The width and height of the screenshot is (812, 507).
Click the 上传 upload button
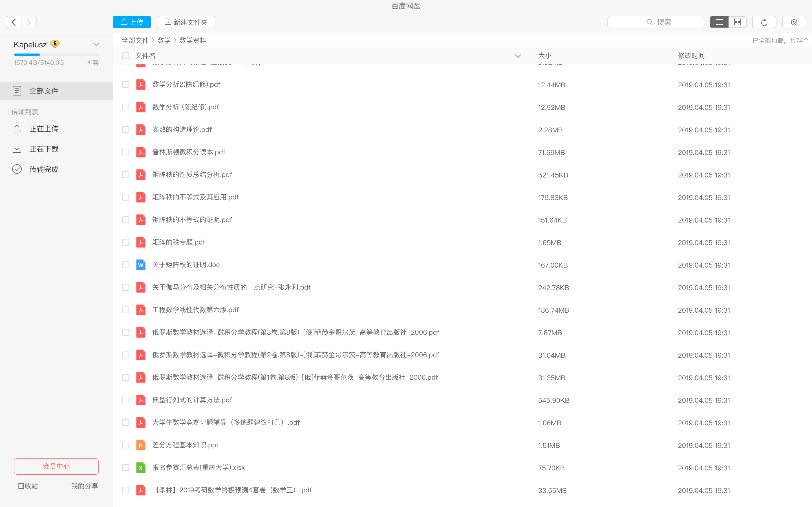132,22
